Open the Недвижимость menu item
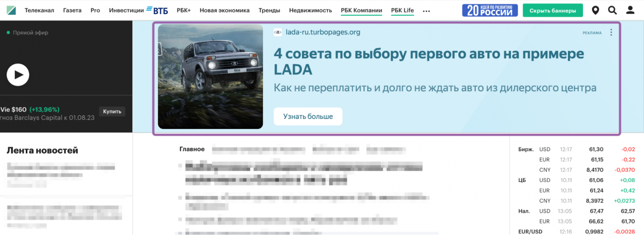Viewport: 644px width, 235px height. tap(310, 10)
